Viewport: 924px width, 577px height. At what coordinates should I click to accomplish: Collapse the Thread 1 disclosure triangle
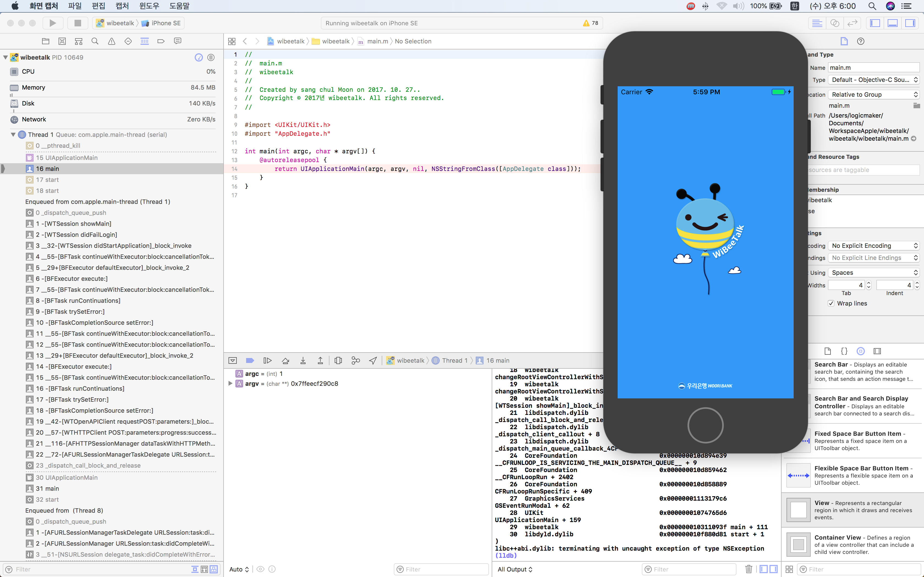13,134
